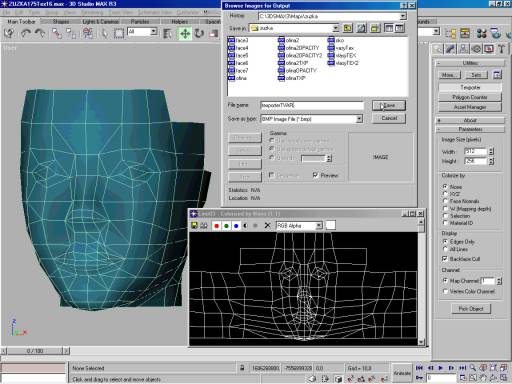Activate the Select and Rotate tool
The height and width of the screenshot is (384, 512).
pyautogui.click(x=199, y=33)
